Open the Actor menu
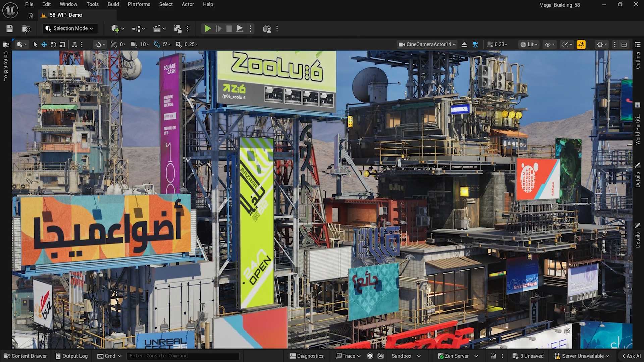The height and width of the screenshot is (362, 644). pos(188,4)
